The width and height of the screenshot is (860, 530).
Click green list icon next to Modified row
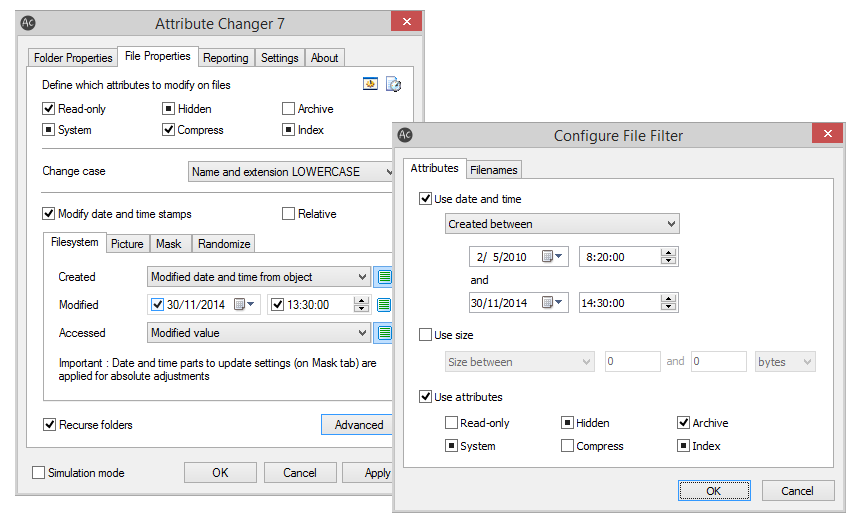[384, 305]
